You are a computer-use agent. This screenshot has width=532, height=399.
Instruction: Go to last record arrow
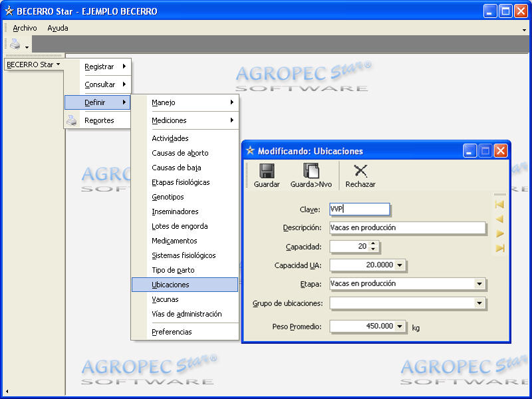(x=500, y=248)
